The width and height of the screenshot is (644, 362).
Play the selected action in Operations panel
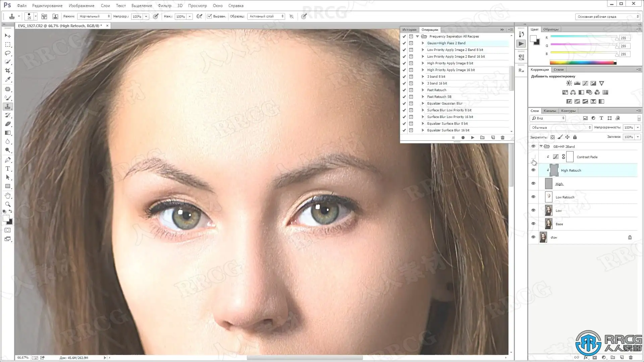[x=473, y=137]
